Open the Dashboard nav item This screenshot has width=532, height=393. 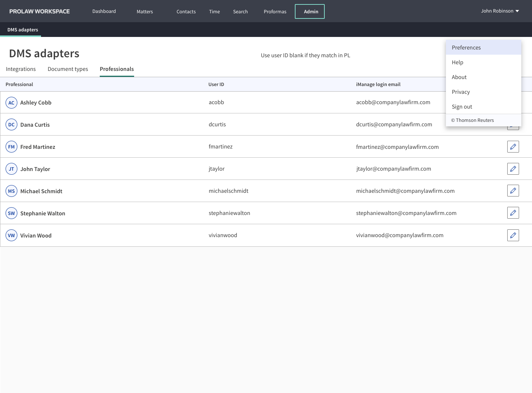pyautogui.click(x=104, y=11)
